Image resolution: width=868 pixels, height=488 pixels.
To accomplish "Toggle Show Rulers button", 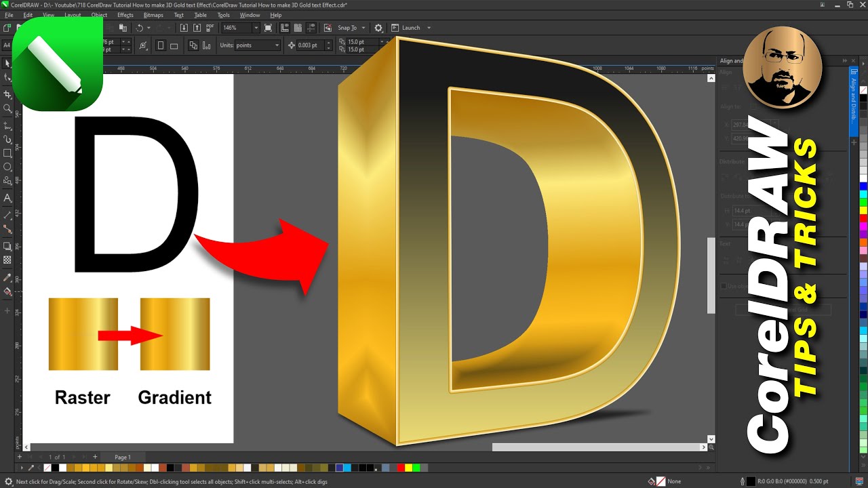I will click(283, 28).
